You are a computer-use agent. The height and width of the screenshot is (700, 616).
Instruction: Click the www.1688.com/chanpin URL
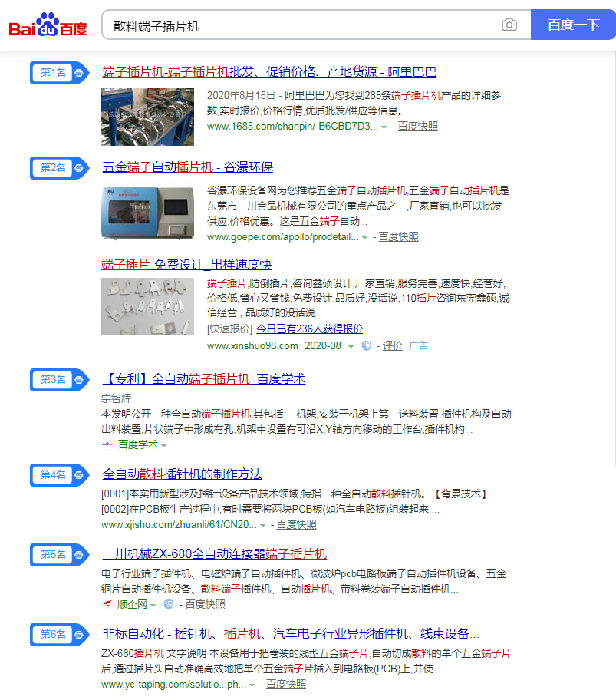point(292,127)
